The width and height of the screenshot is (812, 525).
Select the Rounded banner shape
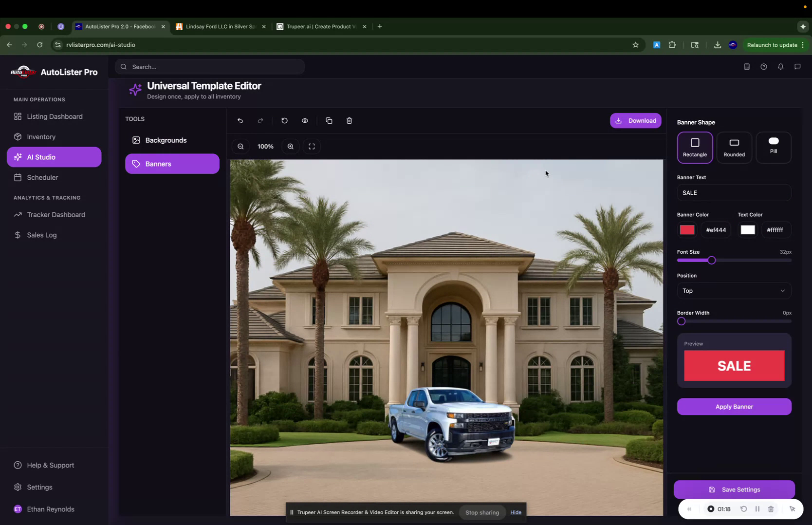pos(734,147)
